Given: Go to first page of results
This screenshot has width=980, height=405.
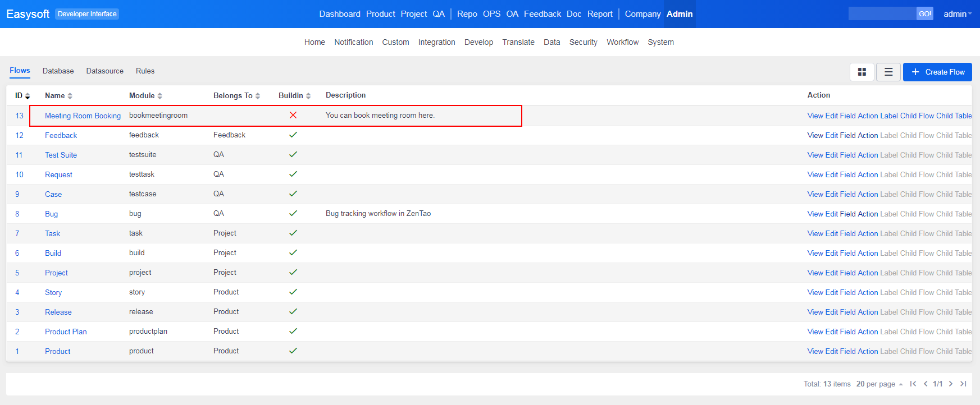Looking at the screenshot, I should [x=913, y=384].
